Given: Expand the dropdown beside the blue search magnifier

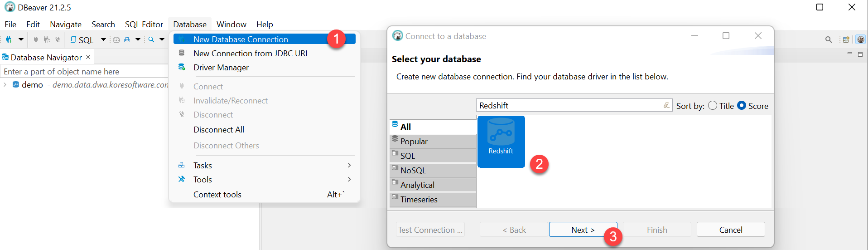Looking at the screenshot, I should point(162,39).
